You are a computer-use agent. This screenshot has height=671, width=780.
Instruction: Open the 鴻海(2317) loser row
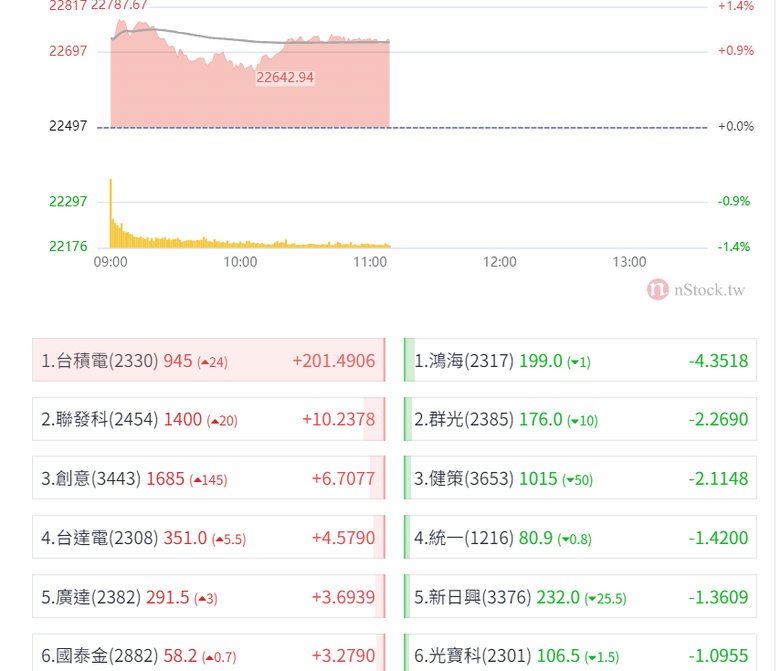click(x=581, y=360)
